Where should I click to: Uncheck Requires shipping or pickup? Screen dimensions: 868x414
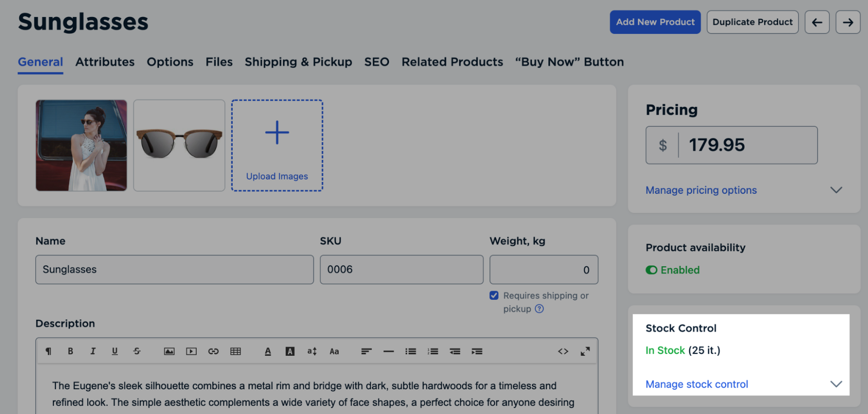[494, 296]
